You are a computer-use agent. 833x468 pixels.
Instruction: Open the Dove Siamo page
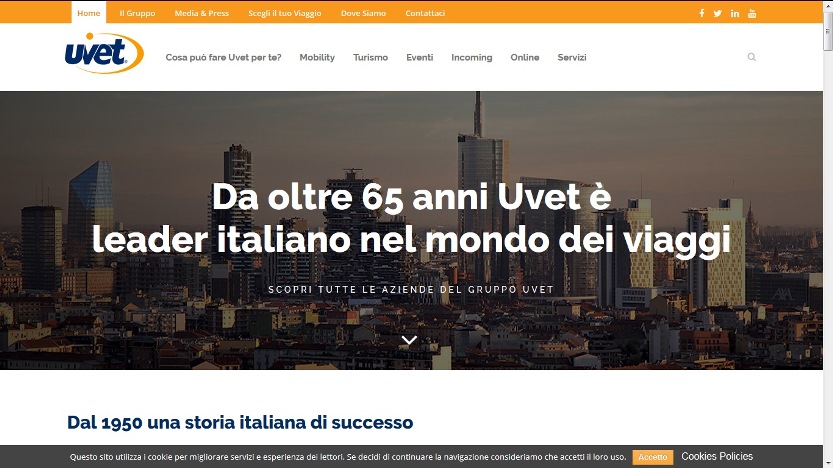click(x=363, y=13)
